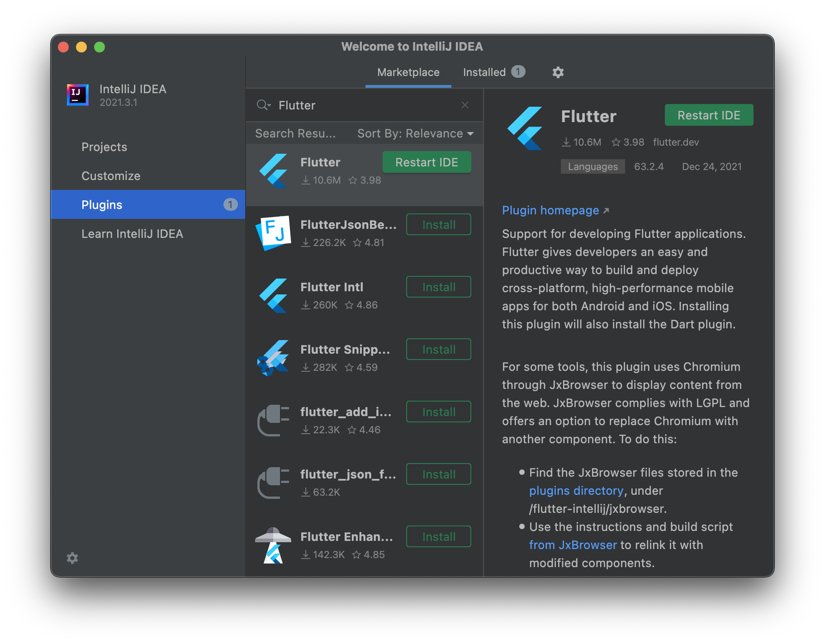Select the flutter_json_f... plugin name
The image size is (825, 644).
[348, 474]
